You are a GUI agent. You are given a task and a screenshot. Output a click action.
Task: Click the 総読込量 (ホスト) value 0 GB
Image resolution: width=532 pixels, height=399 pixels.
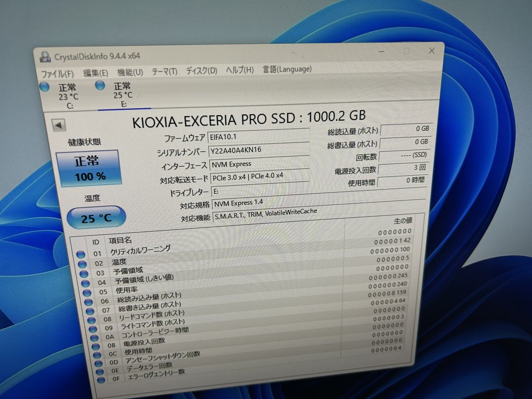pos(406,129)
